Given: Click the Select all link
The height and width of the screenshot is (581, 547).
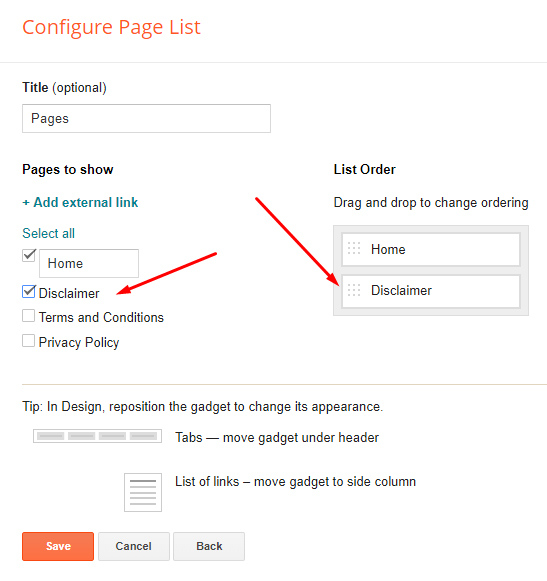Looking at the screenshot, I should pyautogui.click(x=49, y=233).
